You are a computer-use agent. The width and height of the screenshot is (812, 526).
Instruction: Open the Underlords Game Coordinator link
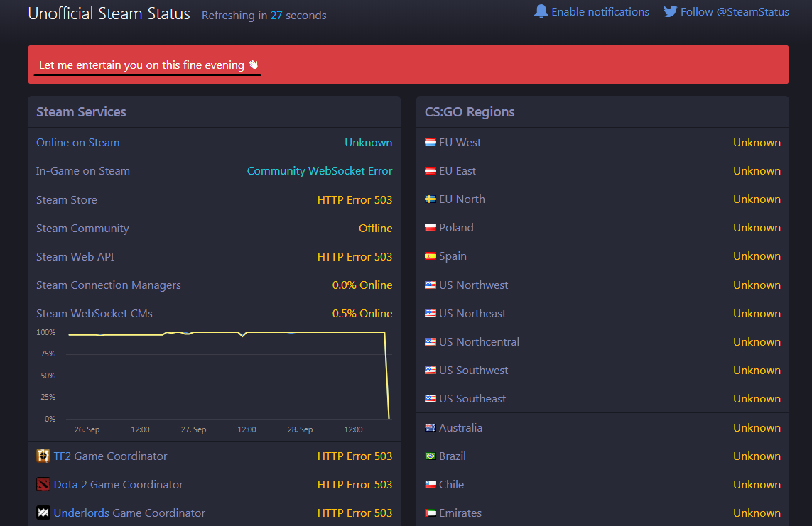click(x=129, y=513)
